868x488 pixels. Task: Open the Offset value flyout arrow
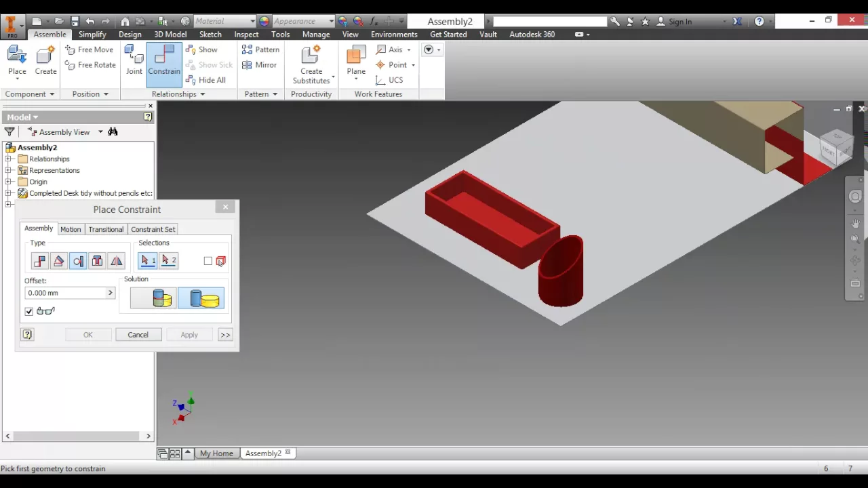(x=110, y=293)
